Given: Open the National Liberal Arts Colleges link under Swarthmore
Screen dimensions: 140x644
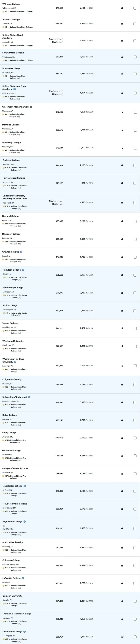Looking at the screenshot, I should point(21,60).
